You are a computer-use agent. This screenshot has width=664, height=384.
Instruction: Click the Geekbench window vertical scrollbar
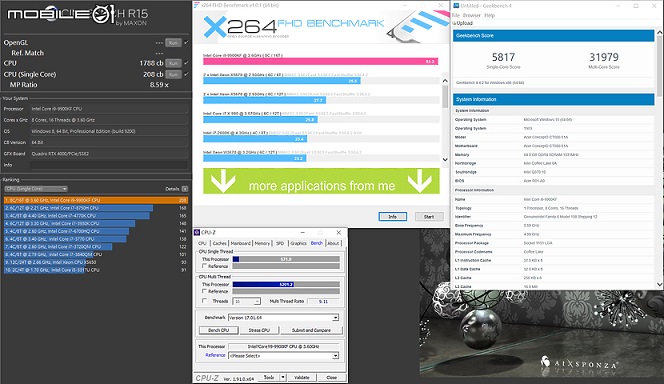click(659, 159)
